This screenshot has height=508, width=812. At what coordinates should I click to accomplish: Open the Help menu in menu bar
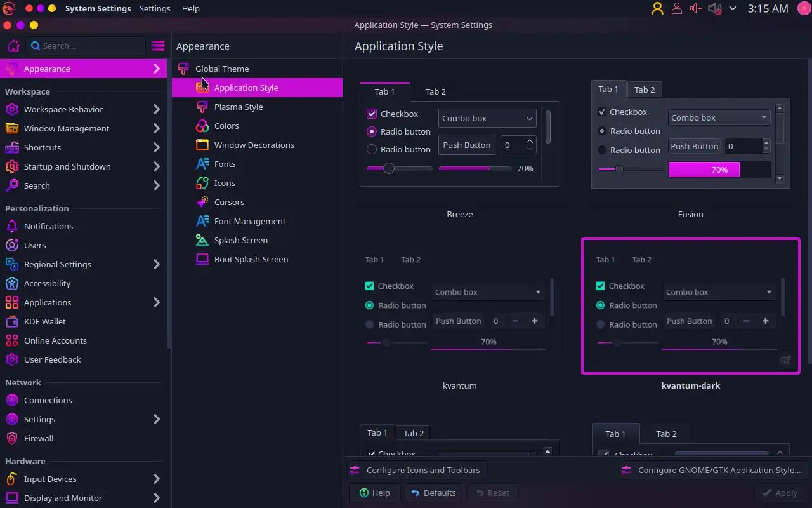point(190,8)
